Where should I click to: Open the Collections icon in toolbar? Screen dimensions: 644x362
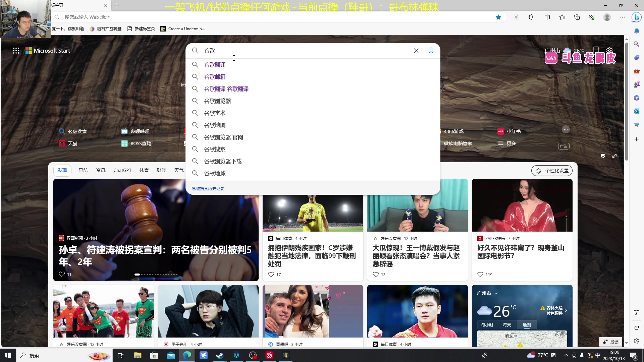click(x=577, y=17)
